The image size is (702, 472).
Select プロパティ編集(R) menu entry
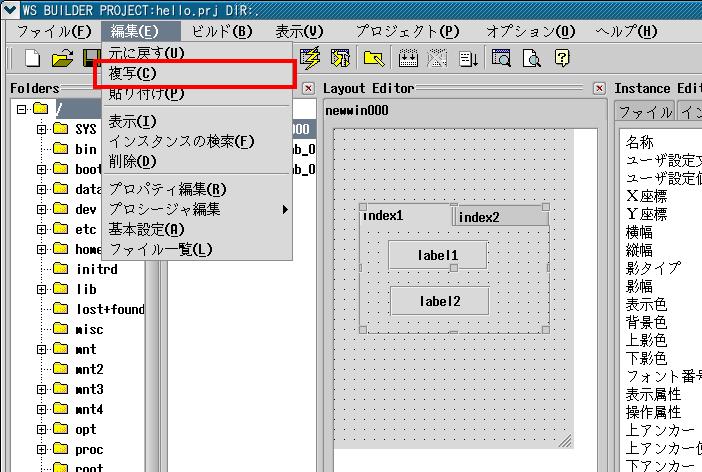coord(167,189)
